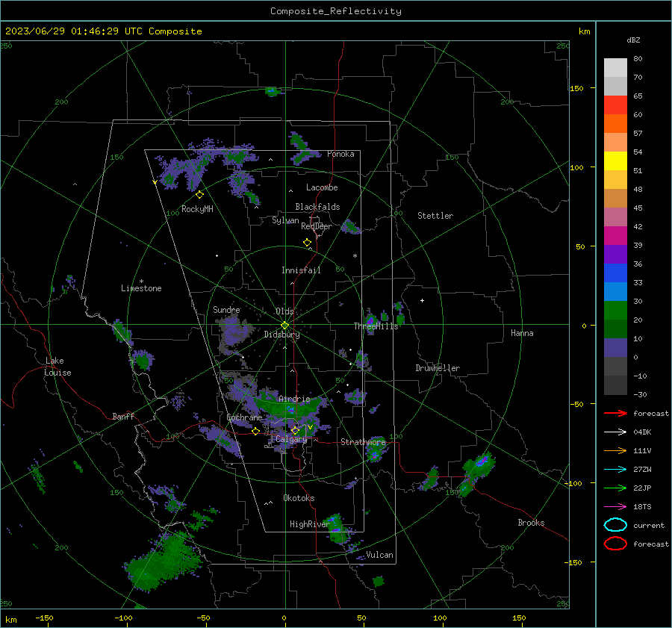Click the dBZ legend heading
The image size is (672, 628).
(x=633, y=40)
